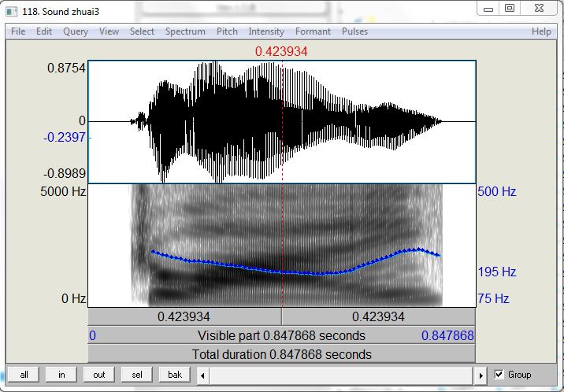Click the scrollbar right arrow
Image resolution: width=564 pixels, height=392 pixels.
click(481, 375)
